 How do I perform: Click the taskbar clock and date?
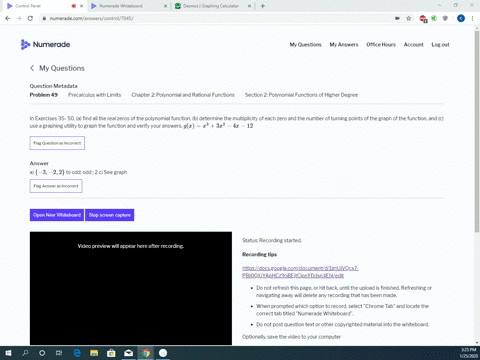[468, 353]
